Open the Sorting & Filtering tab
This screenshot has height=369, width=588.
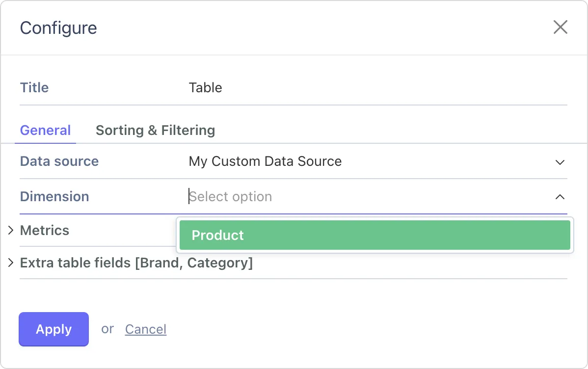pyautogui.click(x=155, y=131)
